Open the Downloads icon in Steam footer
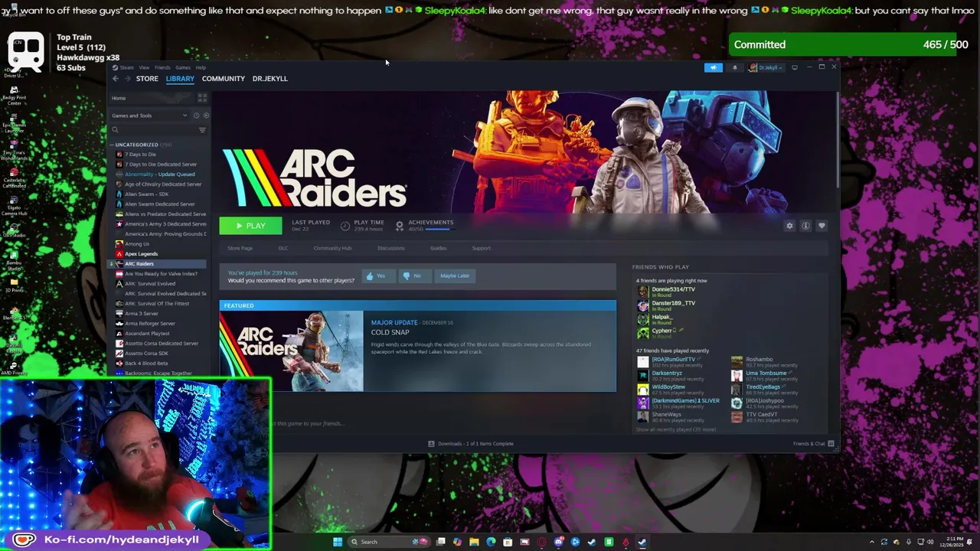The width and height of the screenshot is (980, 551). pos(431,444)
